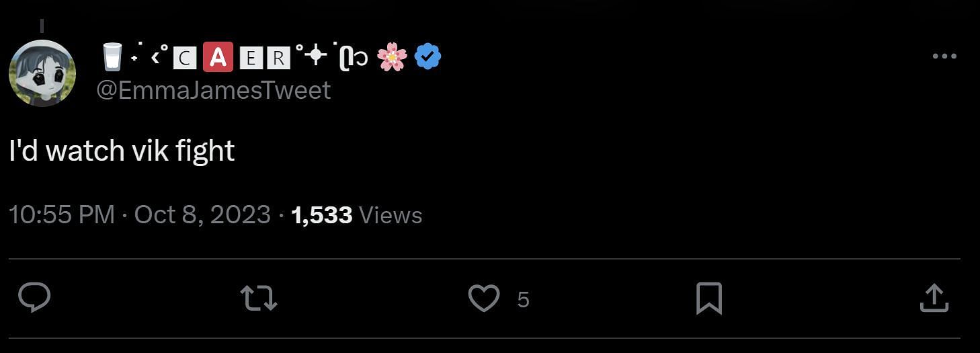This screenshot has width=980, height=353.
Task: Click the user's profile avatar
Action: [42, 73]
